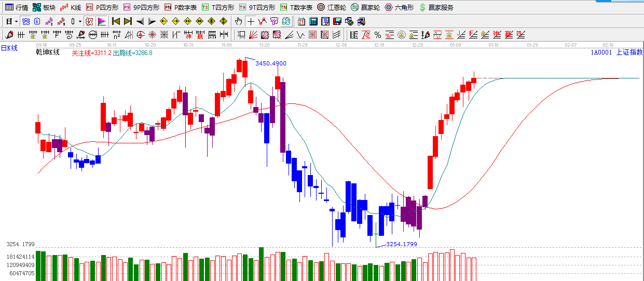Viewport: 644px width, 281px height.
Task: Click the gold coin circle icon
Action: pos(401,35)
